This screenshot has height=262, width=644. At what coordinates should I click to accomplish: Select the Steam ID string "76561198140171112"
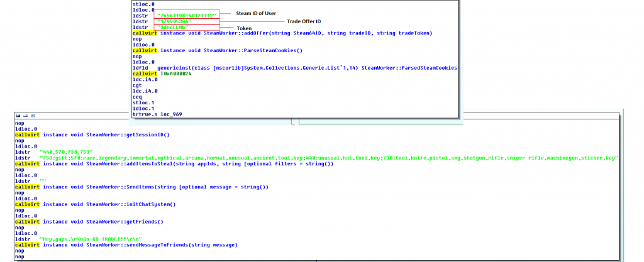pyautogui.click(x=186, y=14)
